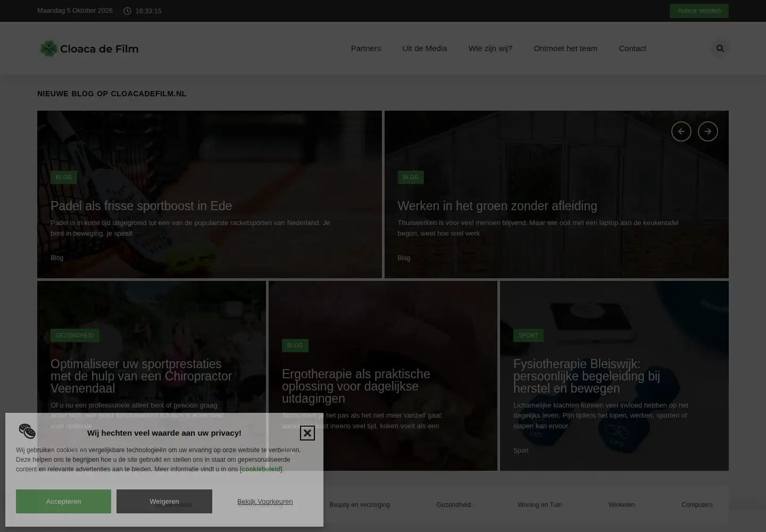Open article Werken in het groen zonder afleiding
Screen dimensions: 766x532
click(x=497, y=206)
